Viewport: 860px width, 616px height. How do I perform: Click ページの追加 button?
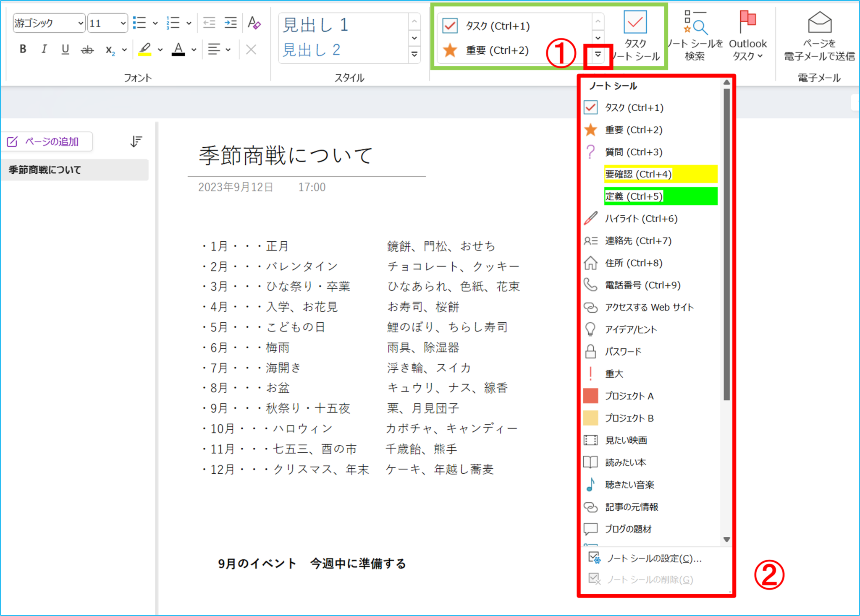point(47,142)
